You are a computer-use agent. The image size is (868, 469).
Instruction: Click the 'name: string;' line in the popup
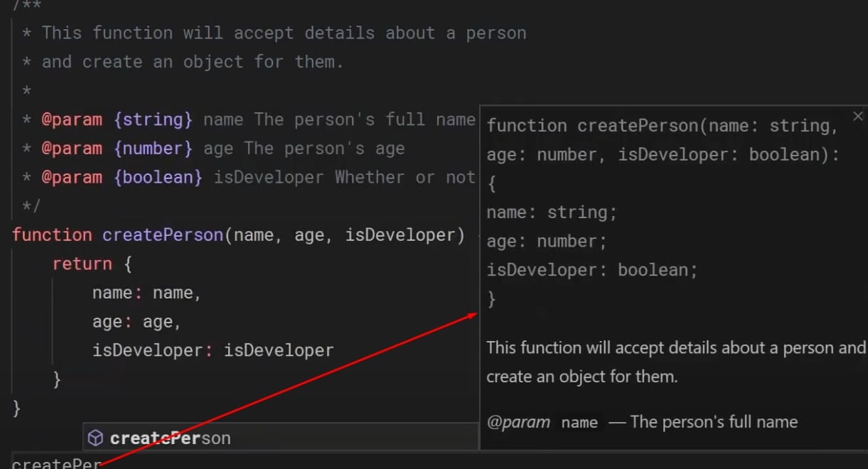(552, 212)
